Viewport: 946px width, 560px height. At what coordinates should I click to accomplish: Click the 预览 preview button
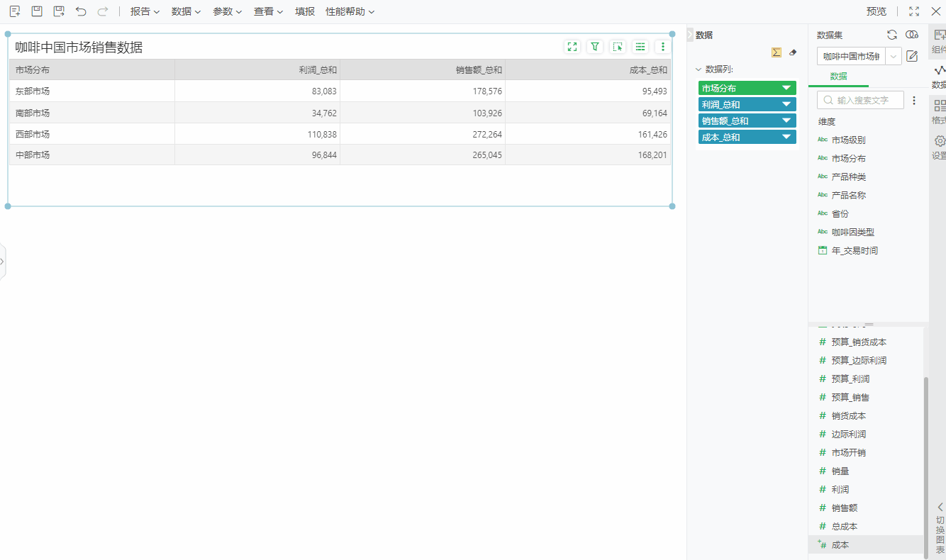pos(876,11)
